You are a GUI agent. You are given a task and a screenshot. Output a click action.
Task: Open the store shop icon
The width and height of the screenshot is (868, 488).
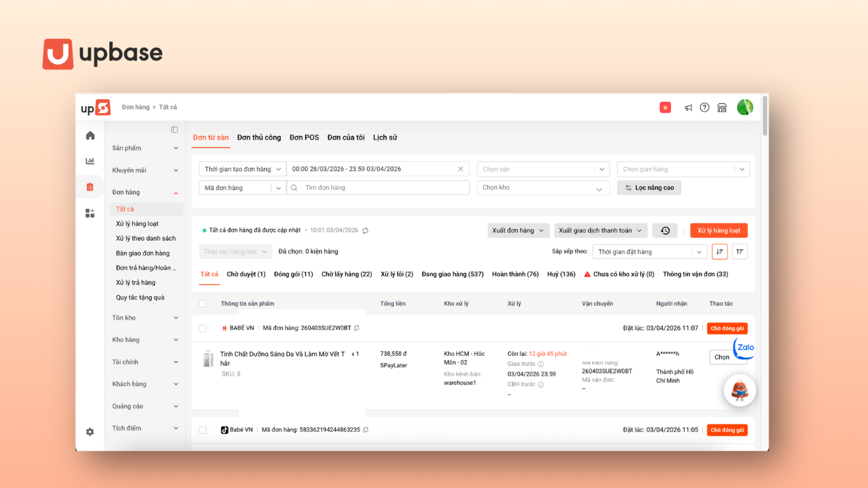pos(722,107)
